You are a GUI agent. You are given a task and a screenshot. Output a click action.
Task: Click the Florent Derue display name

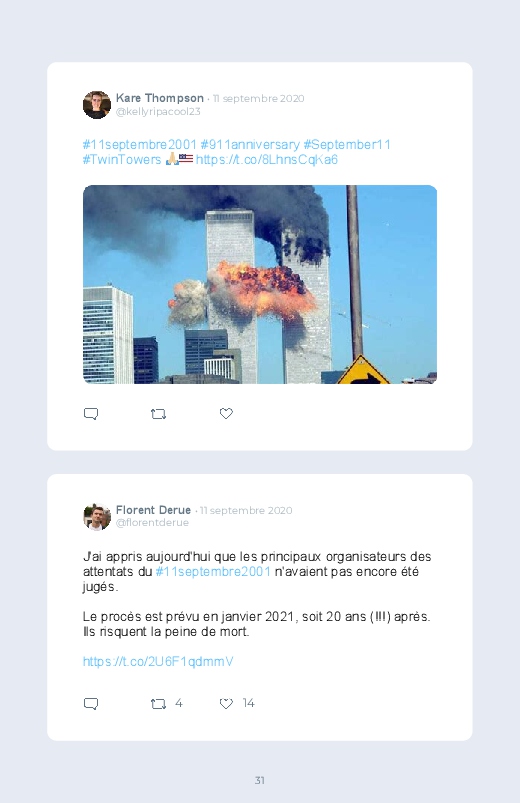153,510
